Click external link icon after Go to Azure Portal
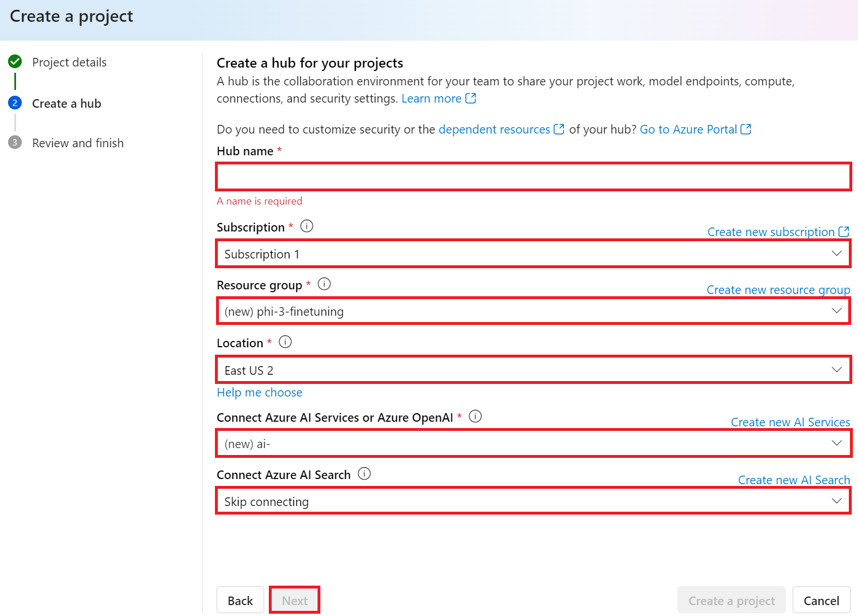858x616 pixels. tap(746, 129)
